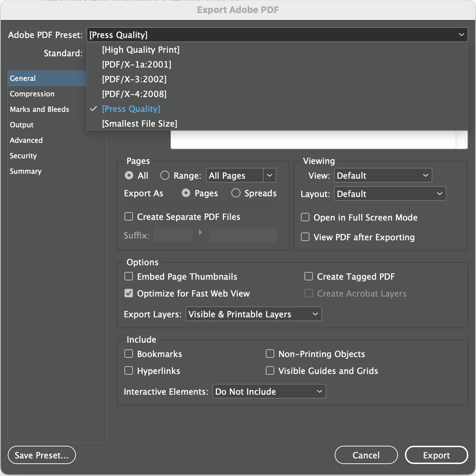Tick the Hyperlinks include checkbox

(129, 370)
